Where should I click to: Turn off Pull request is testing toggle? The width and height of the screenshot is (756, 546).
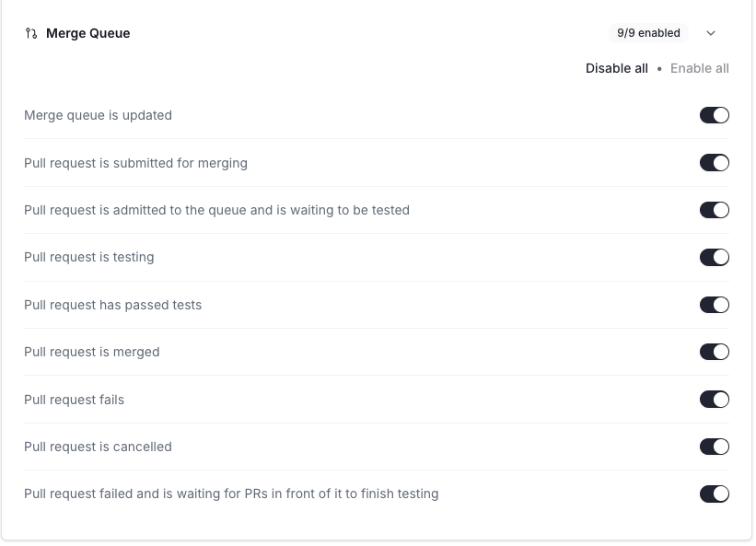tap(715, 257)
